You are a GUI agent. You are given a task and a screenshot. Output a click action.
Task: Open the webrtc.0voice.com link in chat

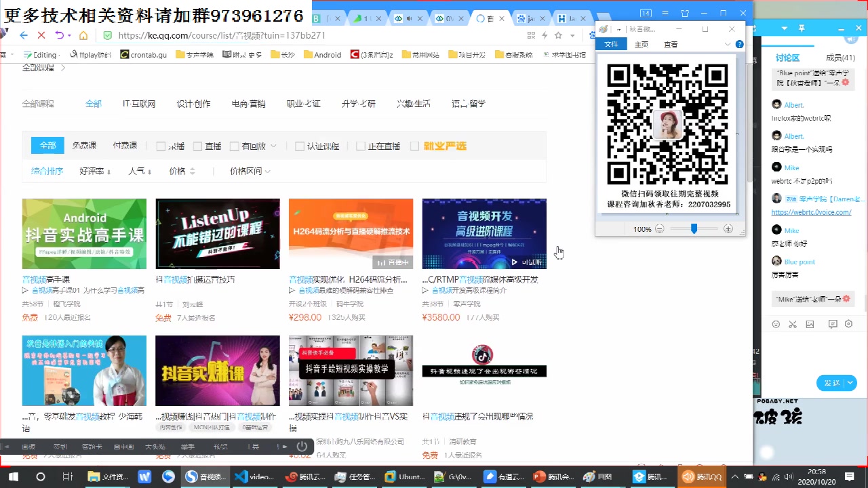pyautogui.click(x=811, y=212)
